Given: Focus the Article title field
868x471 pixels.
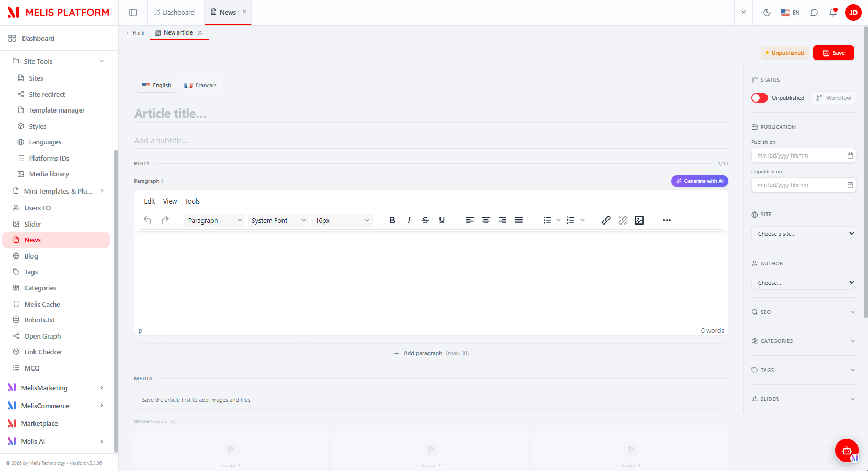Looking at the screenshot, I should [x=431, y=114].
